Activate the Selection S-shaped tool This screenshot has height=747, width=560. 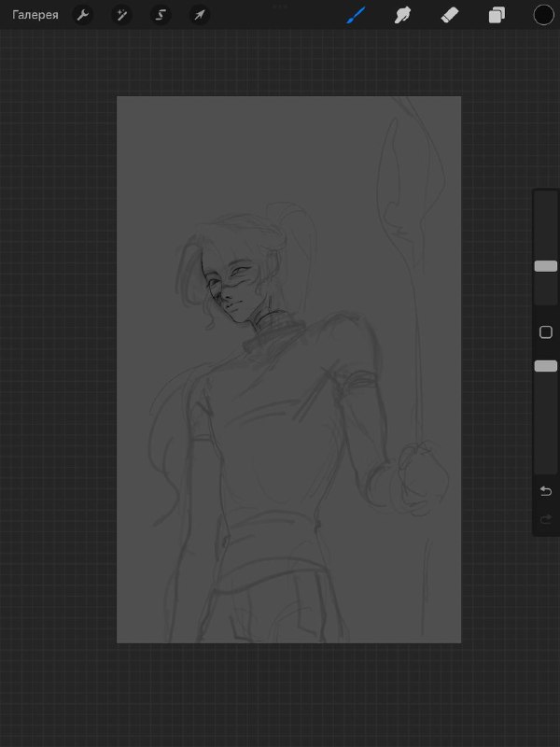pos(161,15)
